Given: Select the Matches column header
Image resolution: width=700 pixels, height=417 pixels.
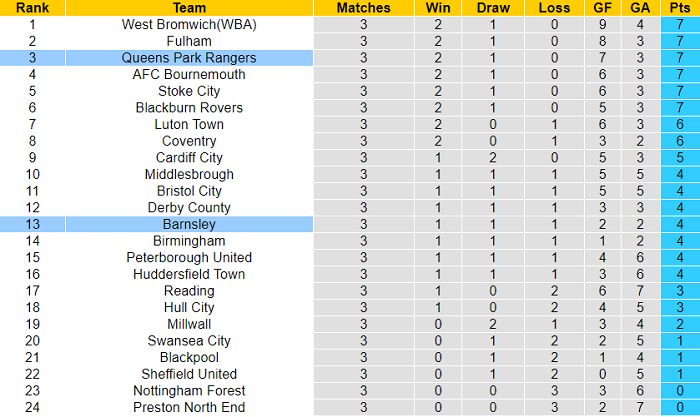Looking at the screenshot, I should coord(364,7).
